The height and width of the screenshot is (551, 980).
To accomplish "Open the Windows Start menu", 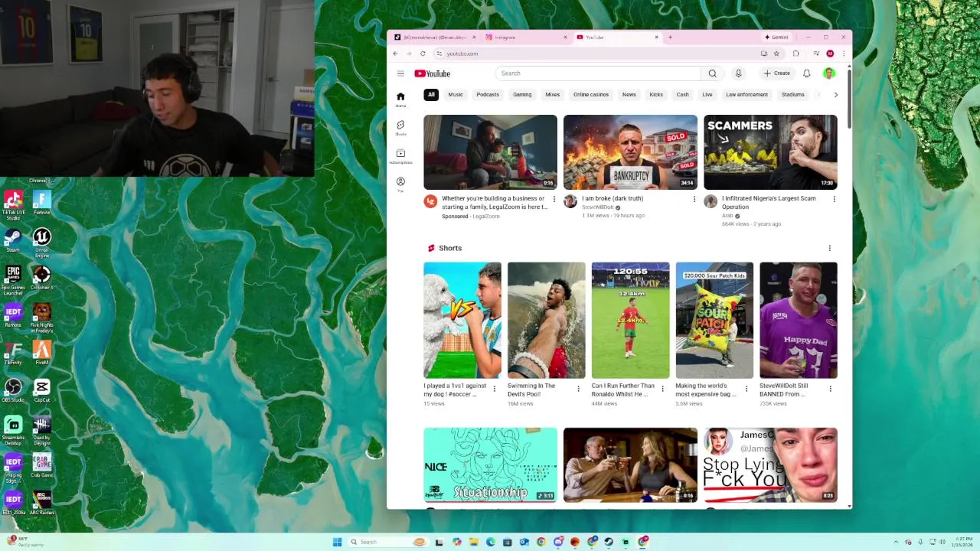I will (x=337, y=542).
